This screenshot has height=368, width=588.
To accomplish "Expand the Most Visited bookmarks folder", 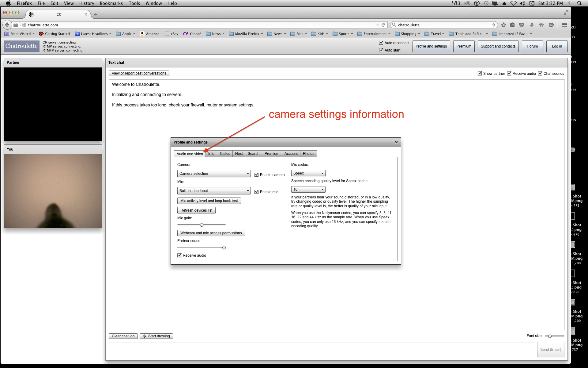I will coord(20,34).
